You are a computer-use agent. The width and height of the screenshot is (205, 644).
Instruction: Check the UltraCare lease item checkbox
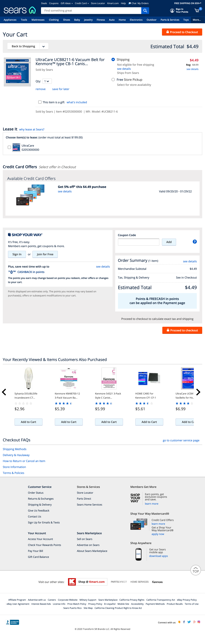coord(9,147)
